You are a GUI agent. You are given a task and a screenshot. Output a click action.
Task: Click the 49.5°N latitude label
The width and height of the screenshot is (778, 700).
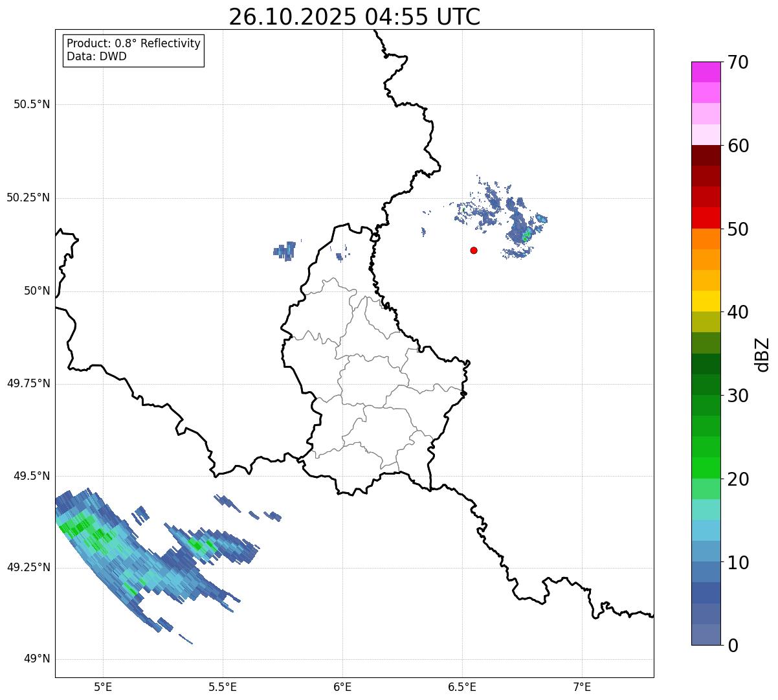click(32, 476)
